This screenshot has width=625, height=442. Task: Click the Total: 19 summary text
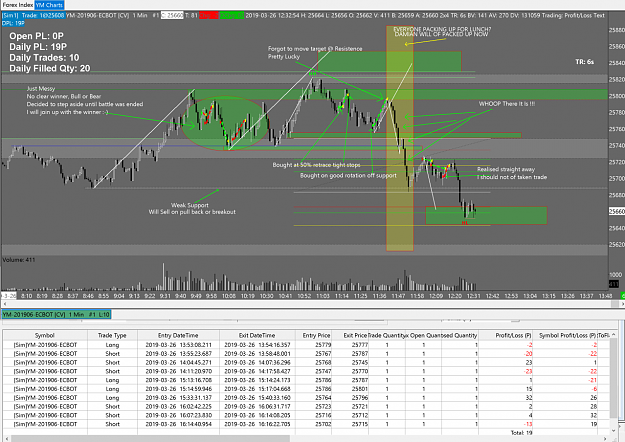point(521,432)
